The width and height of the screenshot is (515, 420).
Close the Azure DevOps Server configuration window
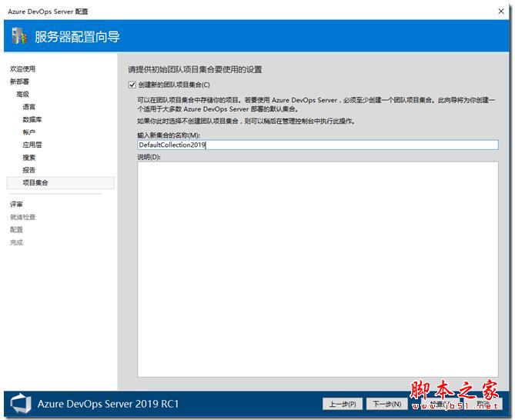pyautogui.click(x=501, y=12)
